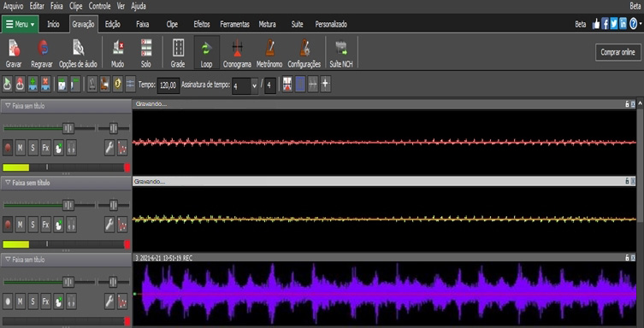Click the Comprar online button

coord(618,52)
